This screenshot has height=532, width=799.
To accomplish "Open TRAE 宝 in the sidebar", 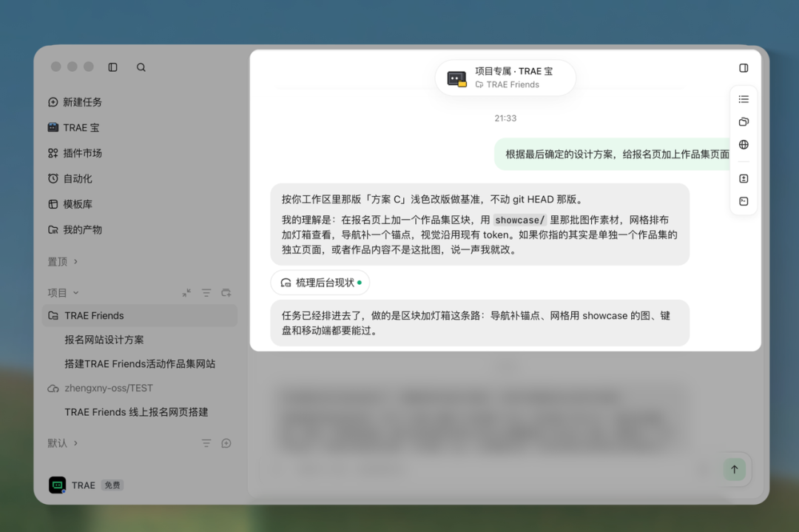I will coord(73,127).
